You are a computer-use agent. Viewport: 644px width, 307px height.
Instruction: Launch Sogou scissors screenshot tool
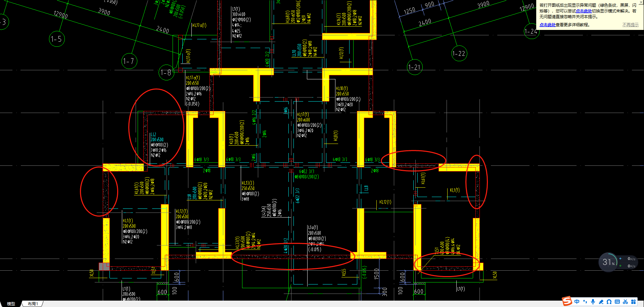(x=625, y=302)
